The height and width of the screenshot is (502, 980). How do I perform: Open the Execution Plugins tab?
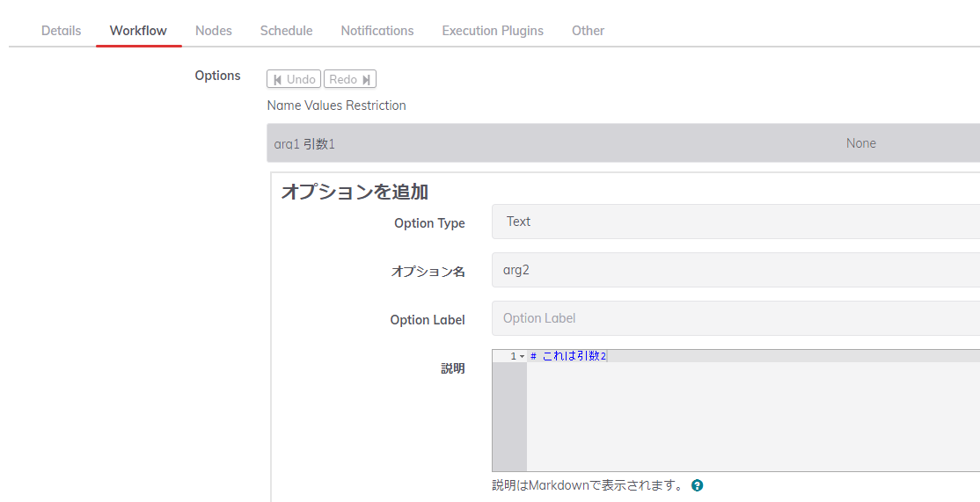[493, 31]
